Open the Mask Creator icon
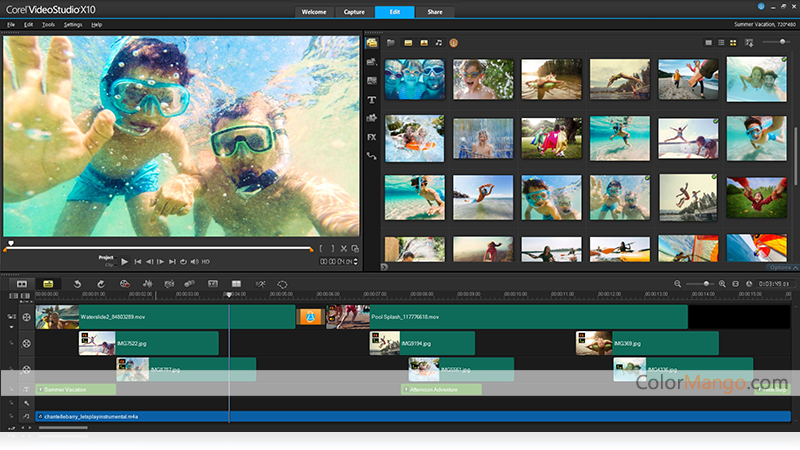 (x=282, y=284)
